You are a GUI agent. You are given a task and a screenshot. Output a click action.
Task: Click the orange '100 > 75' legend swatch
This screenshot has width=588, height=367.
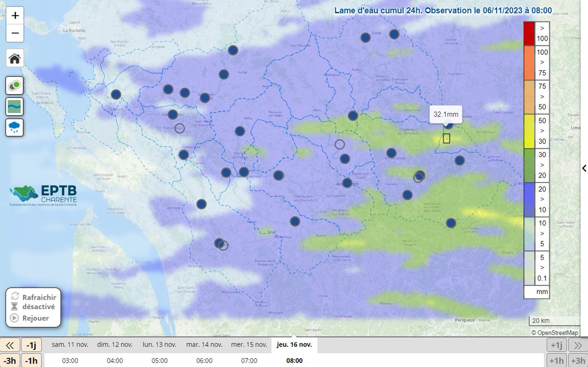tap(529, 63)
